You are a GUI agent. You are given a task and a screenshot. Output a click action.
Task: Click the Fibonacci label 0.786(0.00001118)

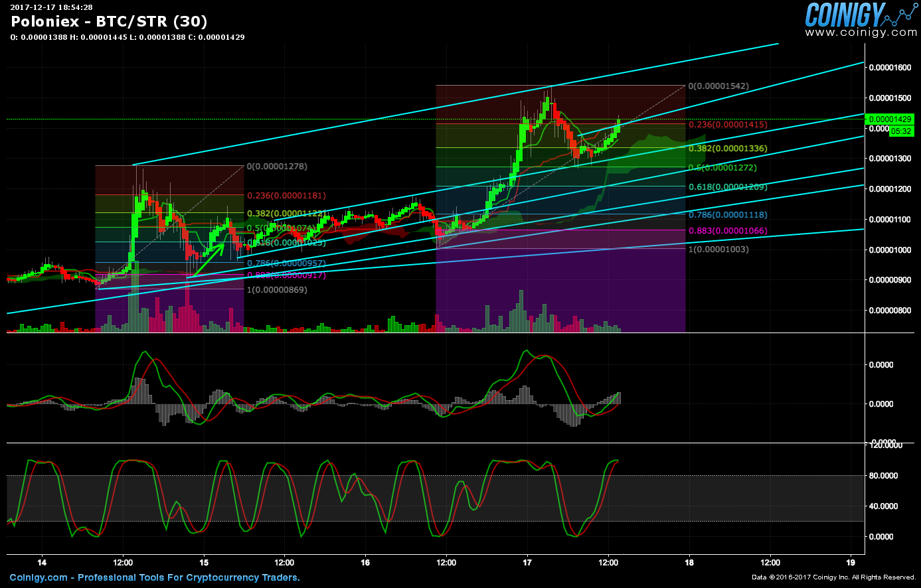(x=728, y=215)
